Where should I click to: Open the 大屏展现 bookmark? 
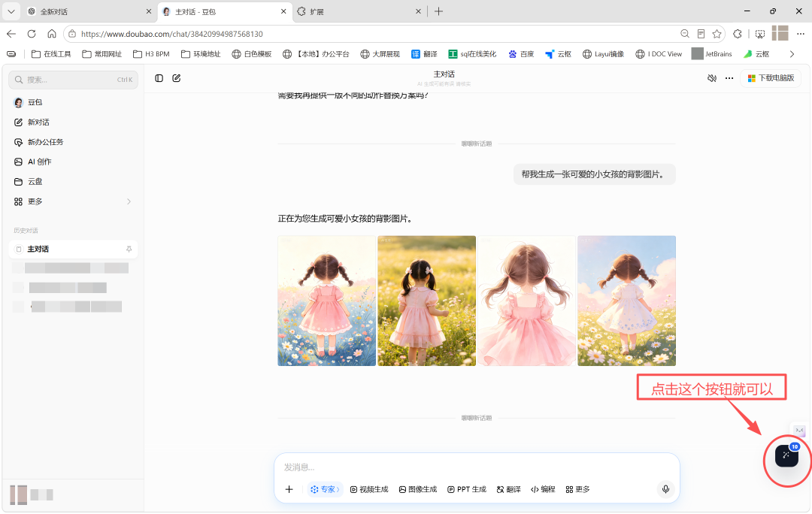tap(380, 54)
